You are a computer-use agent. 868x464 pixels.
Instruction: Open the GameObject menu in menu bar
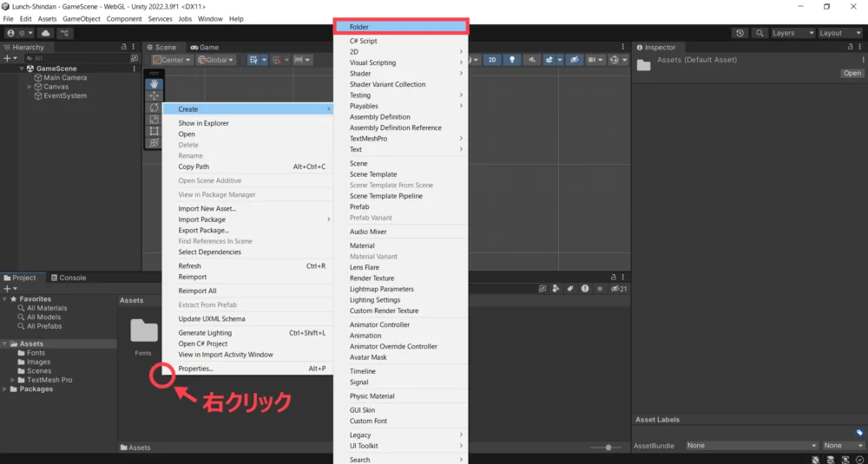[82, 19]
